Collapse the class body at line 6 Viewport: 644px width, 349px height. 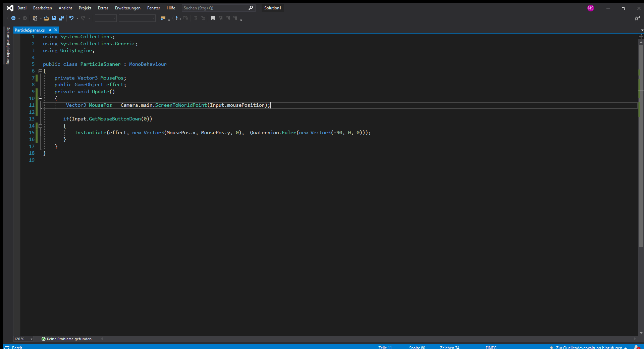(x=40, y=71)
